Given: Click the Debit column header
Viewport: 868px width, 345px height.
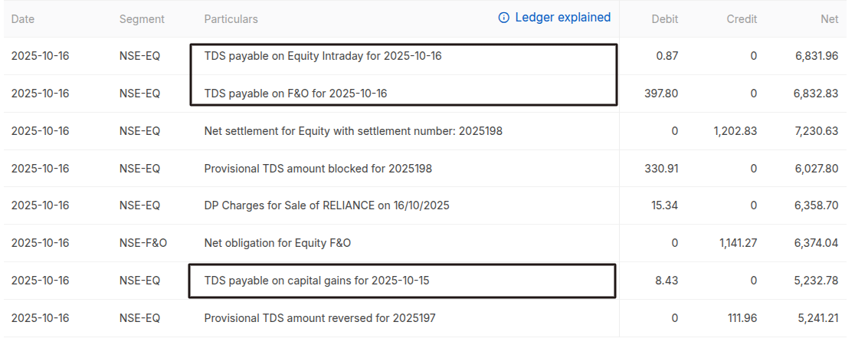Looking at the screenshot, I should [x=664, y=19].
